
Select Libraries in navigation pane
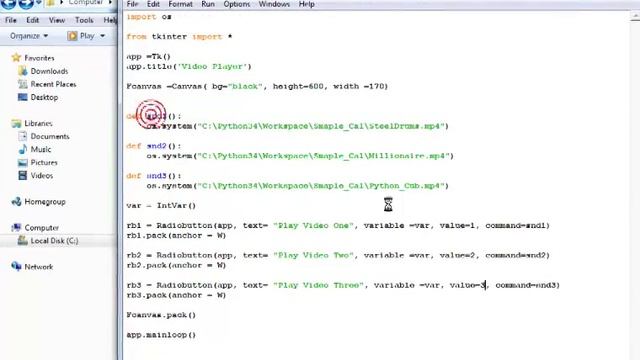pyautogui.click(x=38, y=123)
